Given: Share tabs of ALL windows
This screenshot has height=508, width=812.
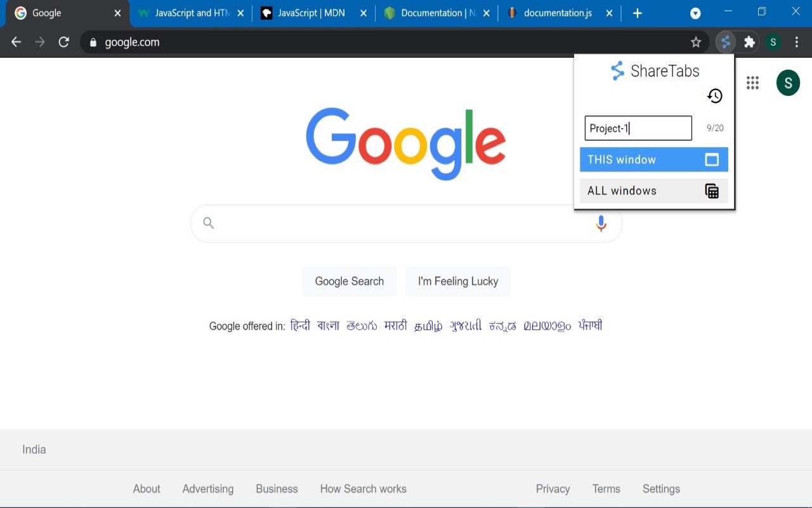Looking at the screenshot, I should click(x=653, y=190).
